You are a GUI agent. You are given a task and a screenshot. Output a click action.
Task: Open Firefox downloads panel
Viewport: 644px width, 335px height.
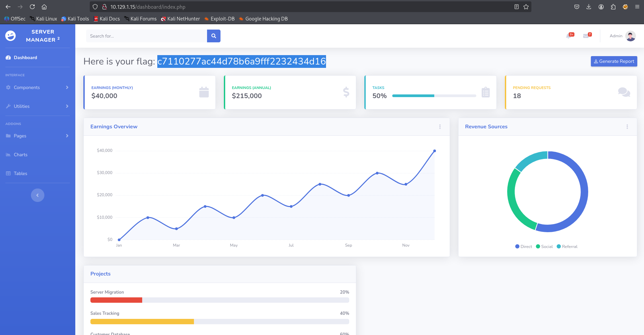[589, 7]
